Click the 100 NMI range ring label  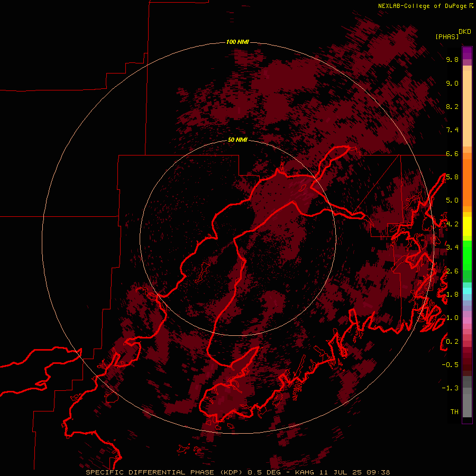pyautogui.click(x=237, y=42)
